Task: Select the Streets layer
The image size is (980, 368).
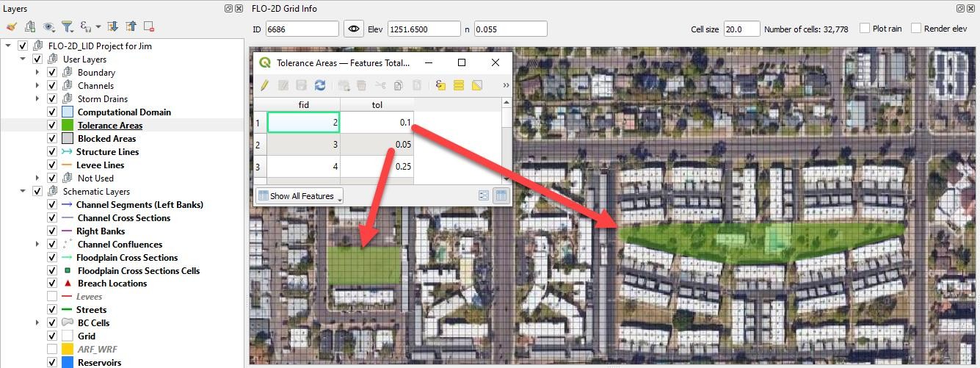Action: click(x=91, y=310)
